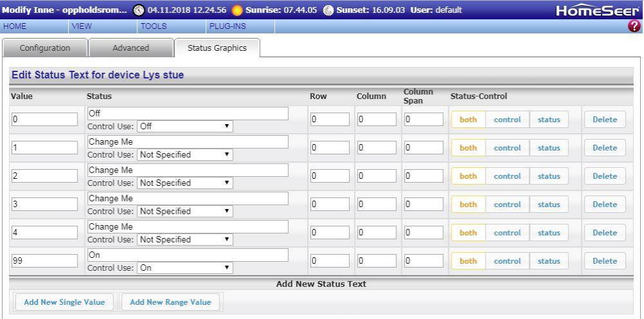Image resolution: width=644 pixels, height=319 pixels.
Task: Open Control Use dropdown showing Off
Action: [185, 127]
